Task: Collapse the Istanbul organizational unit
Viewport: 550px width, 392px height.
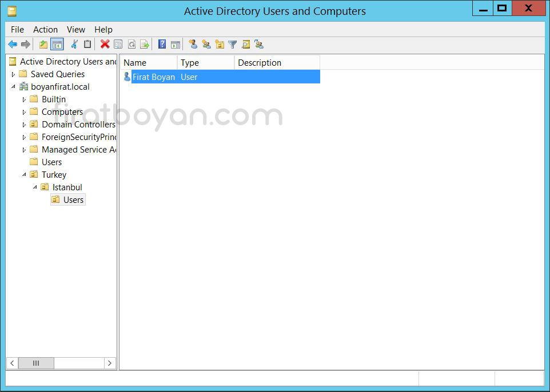Action: (x=35, y=187)
